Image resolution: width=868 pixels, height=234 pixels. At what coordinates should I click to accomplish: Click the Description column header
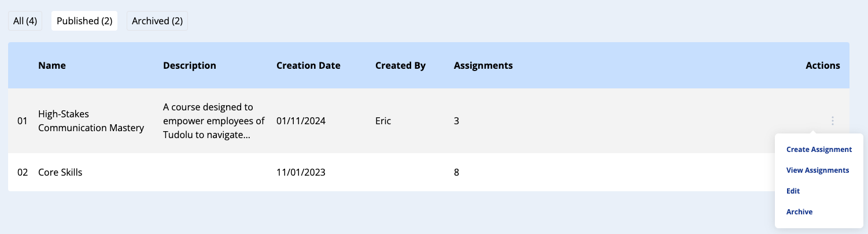tap(190, 65)
